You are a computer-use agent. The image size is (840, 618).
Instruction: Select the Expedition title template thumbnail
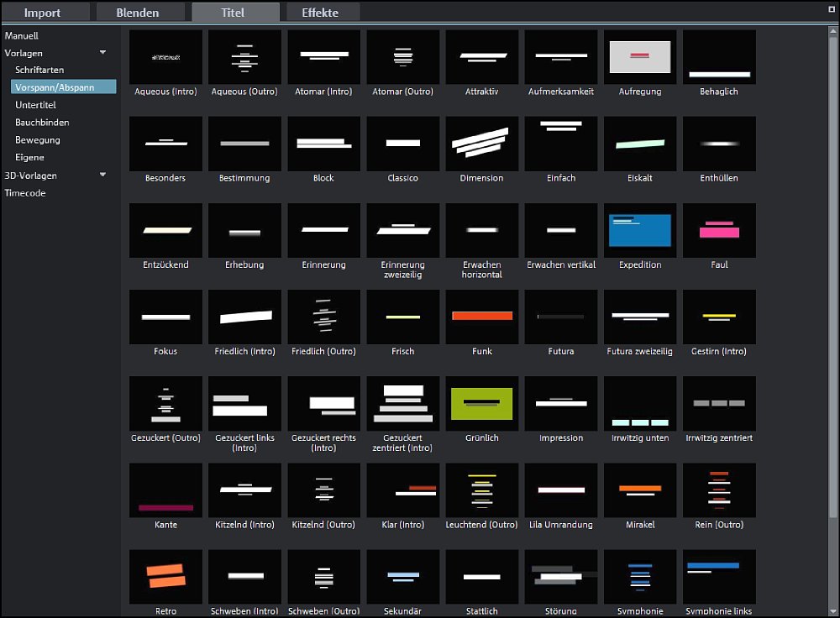click(x=639, y=230)
